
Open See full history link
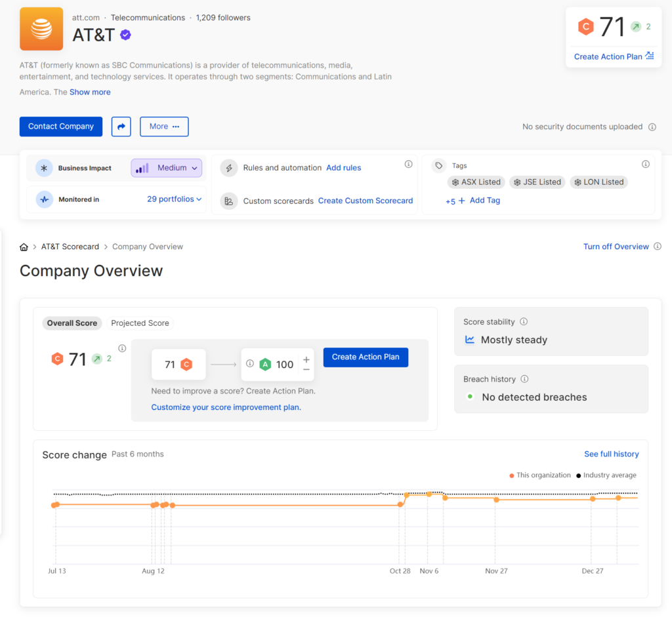coord(611,454)
